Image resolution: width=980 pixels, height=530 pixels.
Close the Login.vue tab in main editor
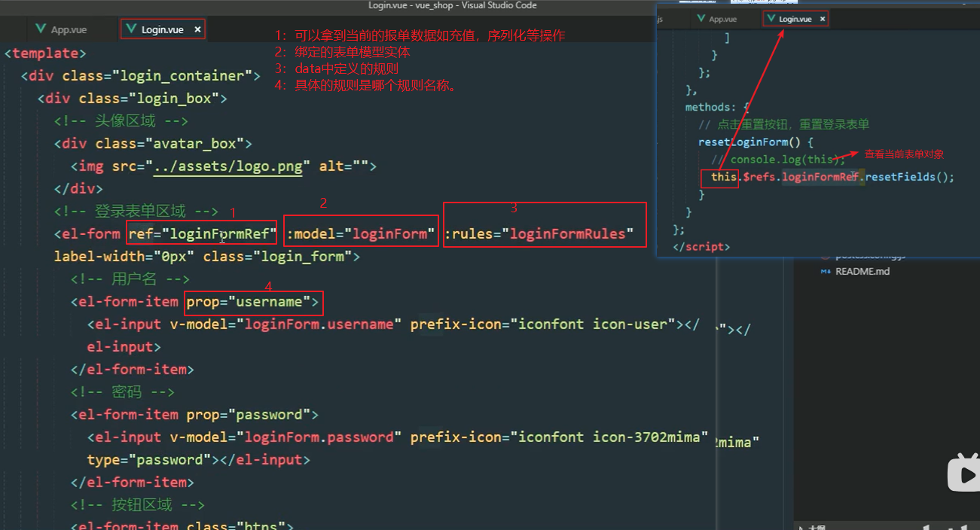[197, 29]
